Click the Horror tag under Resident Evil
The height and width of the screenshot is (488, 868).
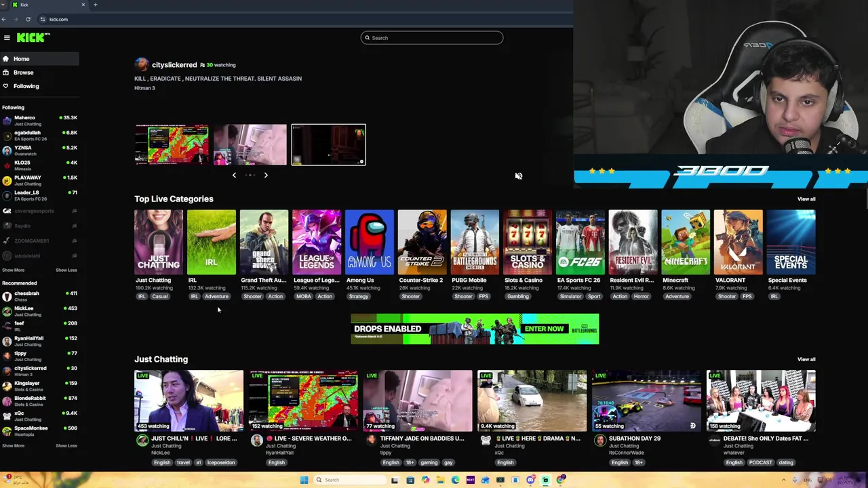point(641,296)
